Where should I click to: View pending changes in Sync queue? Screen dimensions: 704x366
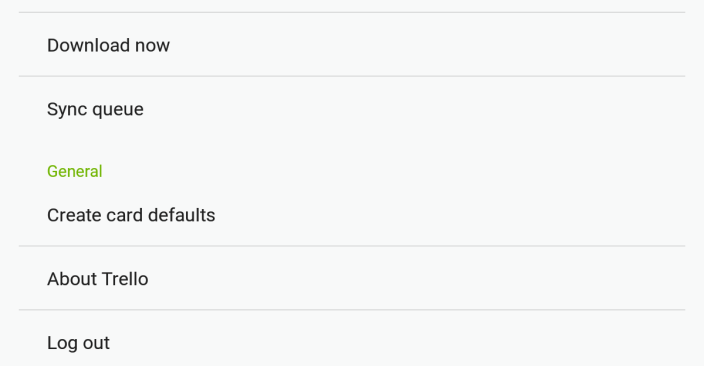tap(352, 109)
